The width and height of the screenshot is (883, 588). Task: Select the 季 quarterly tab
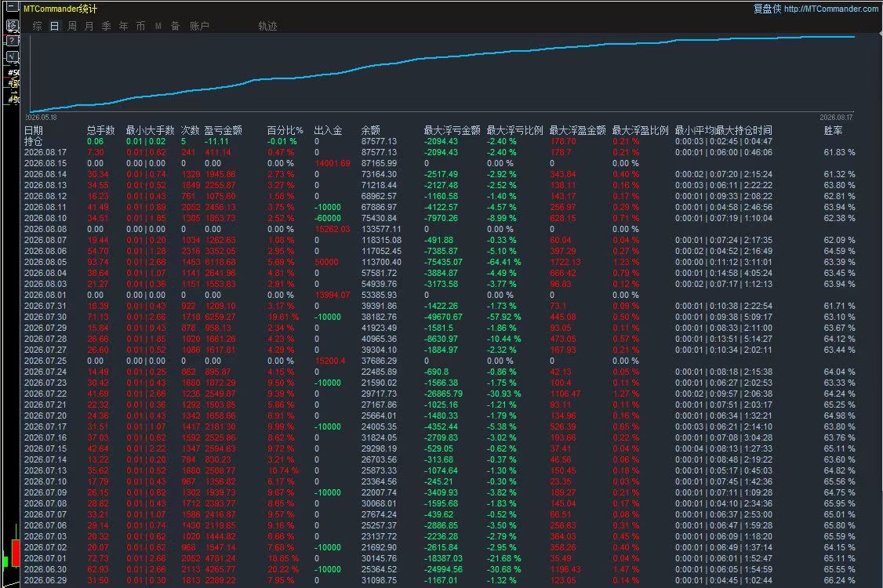pos(107,26)
